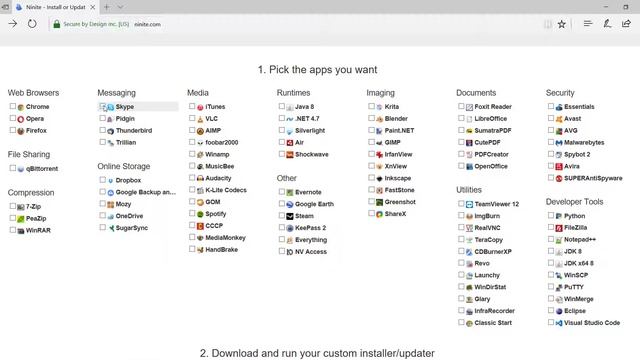Open the Make a Web Note pen

607,24
